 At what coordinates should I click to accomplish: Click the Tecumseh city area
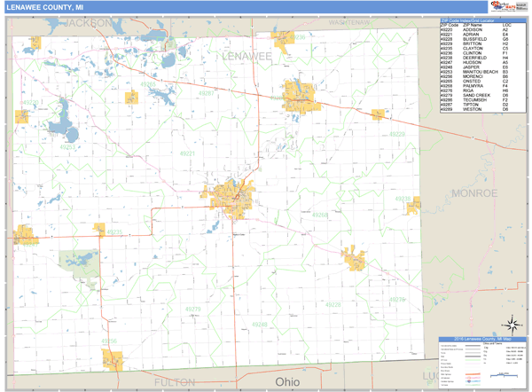(x=300, y=92)
